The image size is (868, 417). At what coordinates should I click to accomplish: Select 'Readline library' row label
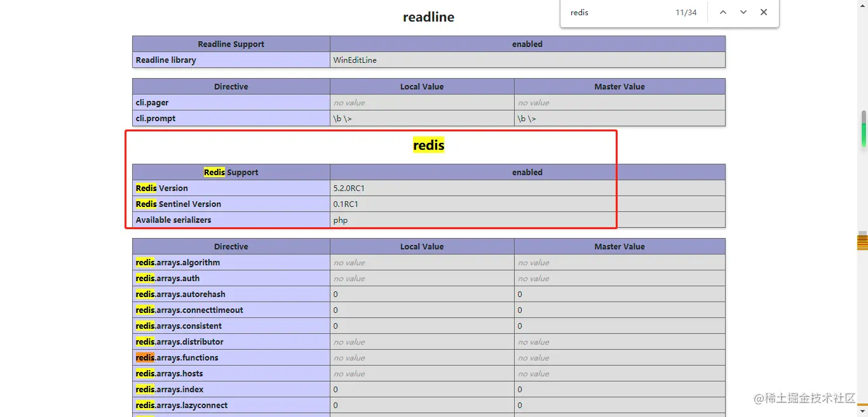(x=231, y=60)
